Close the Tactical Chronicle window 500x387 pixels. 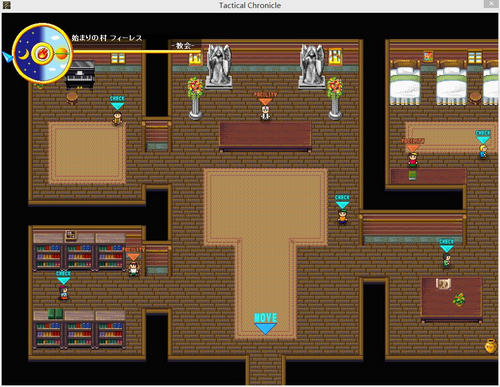coord(491,4)
